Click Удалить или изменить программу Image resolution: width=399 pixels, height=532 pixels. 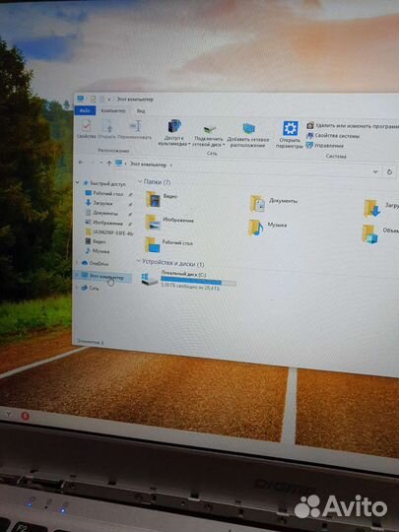tap(352, 125)
